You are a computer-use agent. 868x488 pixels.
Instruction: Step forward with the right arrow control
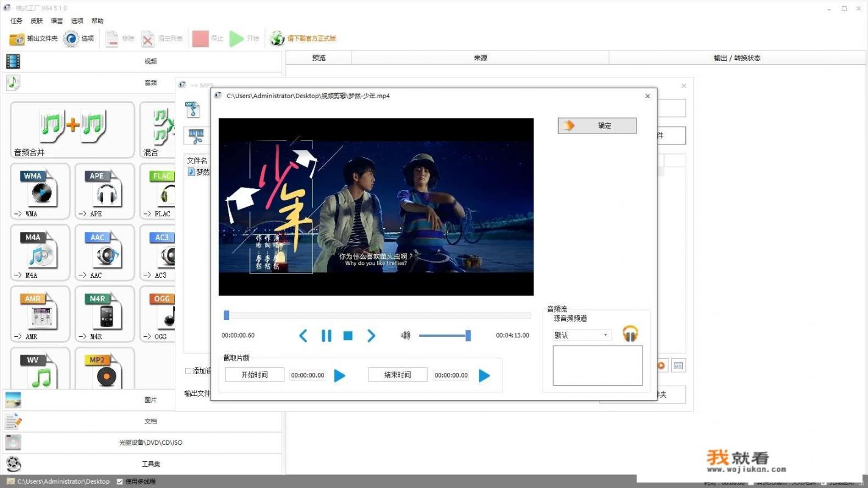pos(371,336)
